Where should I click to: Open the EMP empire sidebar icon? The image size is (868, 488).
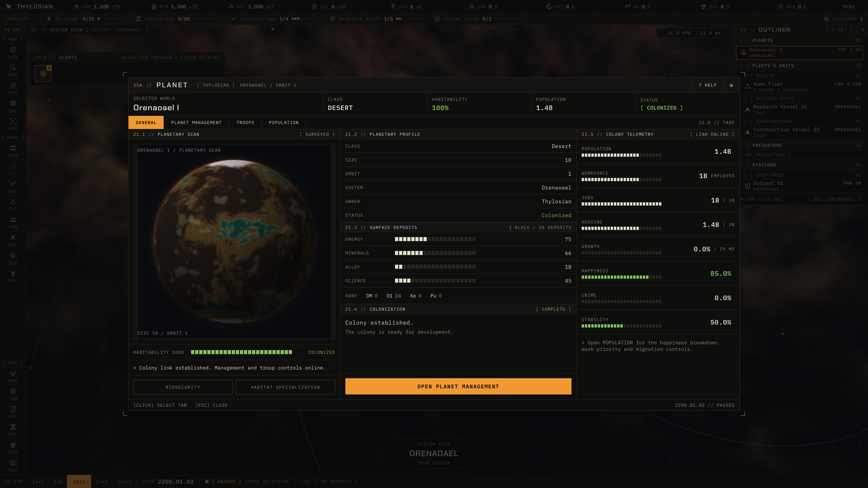(13, 276)
